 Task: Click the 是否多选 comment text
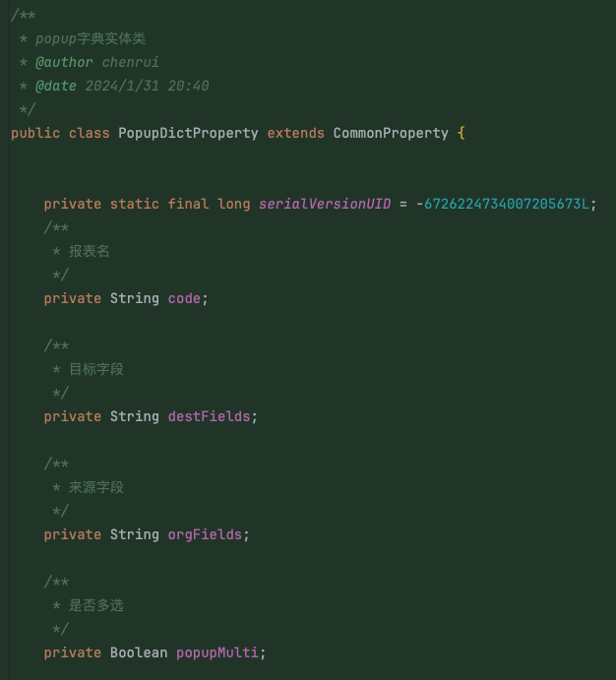96,605
